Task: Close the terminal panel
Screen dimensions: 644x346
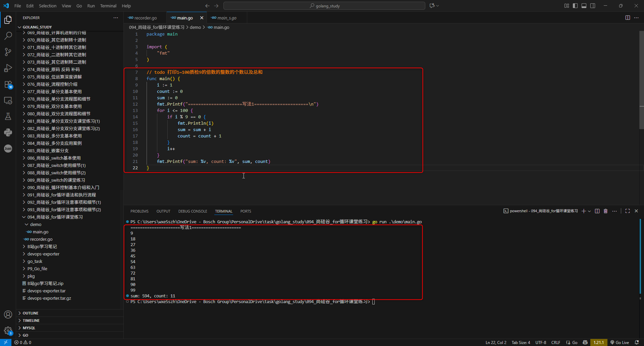Action: click(636, 211)
